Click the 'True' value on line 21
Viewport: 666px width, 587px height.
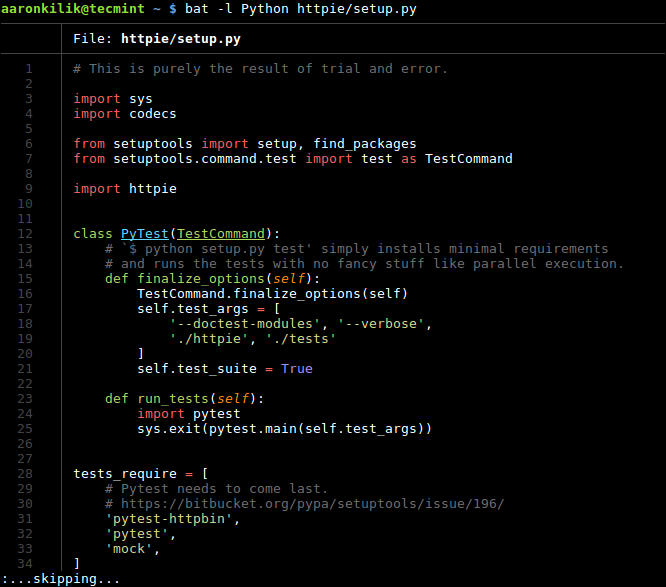[297, 369]
